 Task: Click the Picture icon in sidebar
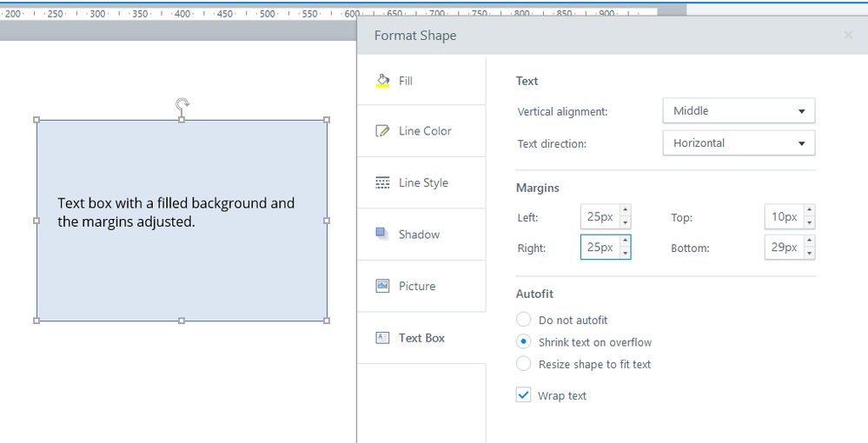click(382, 286)
